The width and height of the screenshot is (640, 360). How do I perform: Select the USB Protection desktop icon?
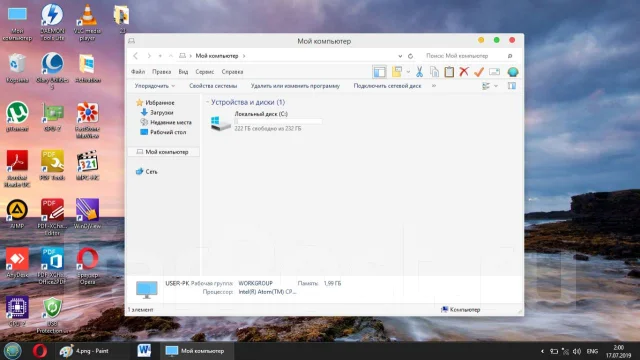52,316
